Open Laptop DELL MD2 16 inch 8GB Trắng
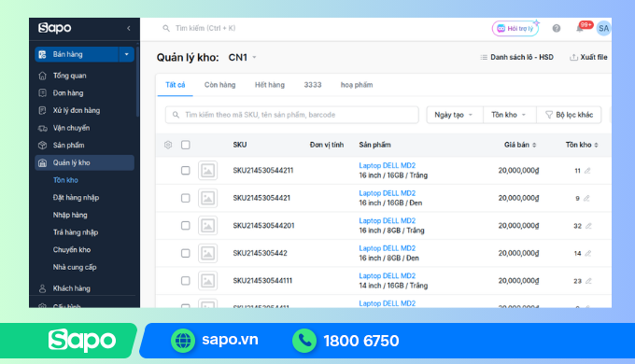Image resolution: width=635 pixels, height=364 pixels. pos(388,220)
